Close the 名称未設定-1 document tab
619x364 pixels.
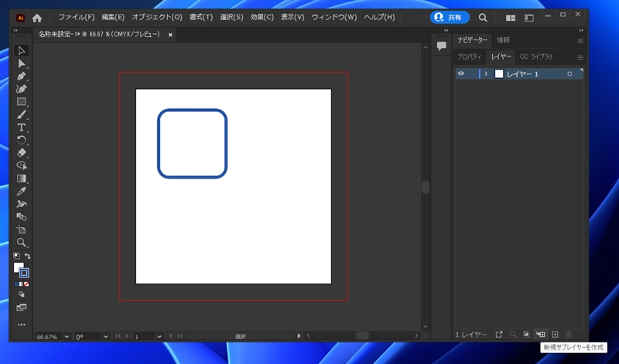pos(170,35)
